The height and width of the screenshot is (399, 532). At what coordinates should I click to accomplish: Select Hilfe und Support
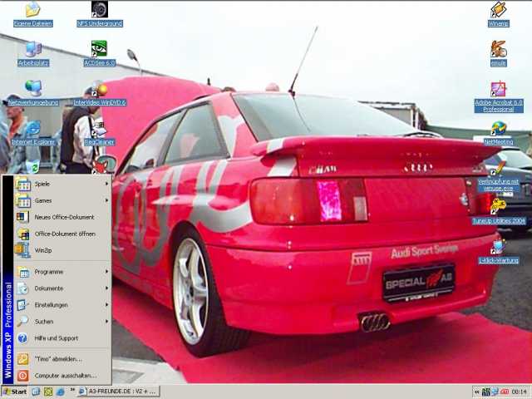click(63, 338)
